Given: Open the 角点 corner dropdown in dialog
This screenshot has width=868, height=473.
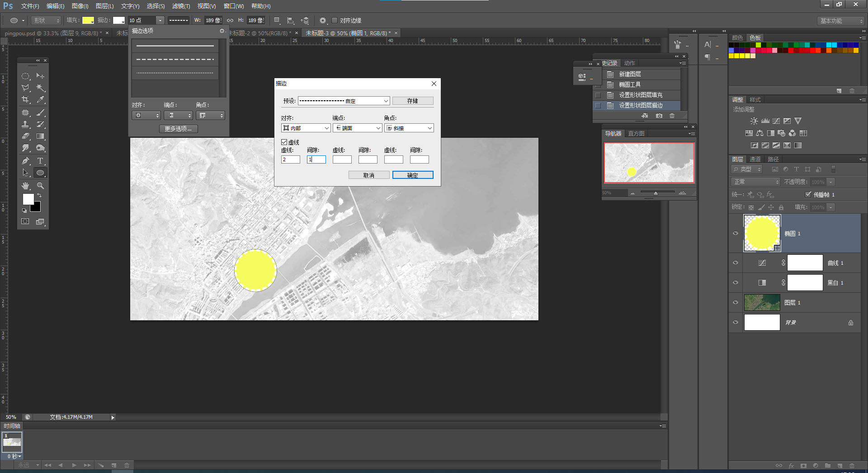Looking at the screenshot, I should click(409, 128).
